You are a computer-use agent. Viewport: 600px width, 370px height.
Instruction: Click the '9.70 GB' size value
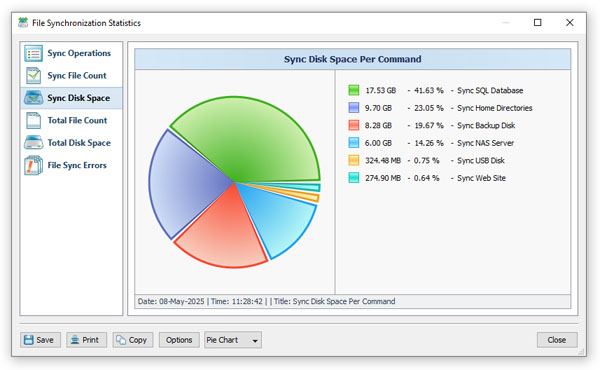point(378,108)
